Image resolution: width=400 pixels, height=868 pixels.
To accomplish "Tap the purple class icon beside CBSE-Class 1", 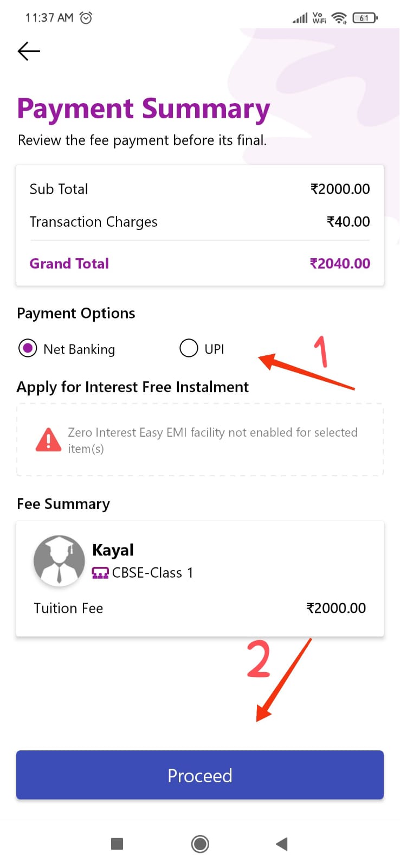I will (100, 573).
